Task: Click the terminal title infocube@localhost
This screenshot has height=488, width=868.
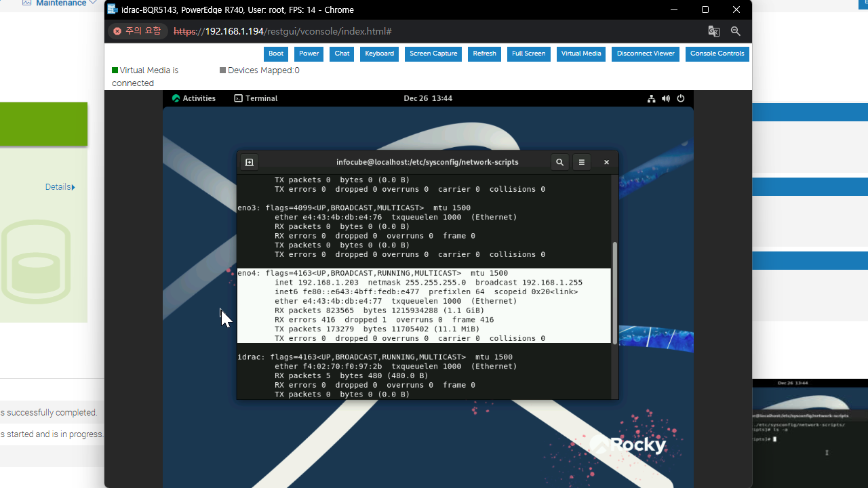Action: (x=427, y=162)
